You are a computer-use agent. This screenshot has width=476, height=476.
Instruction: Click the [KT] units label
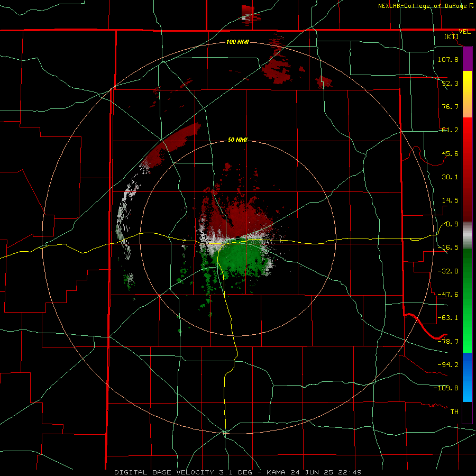(x=452, y=36)
